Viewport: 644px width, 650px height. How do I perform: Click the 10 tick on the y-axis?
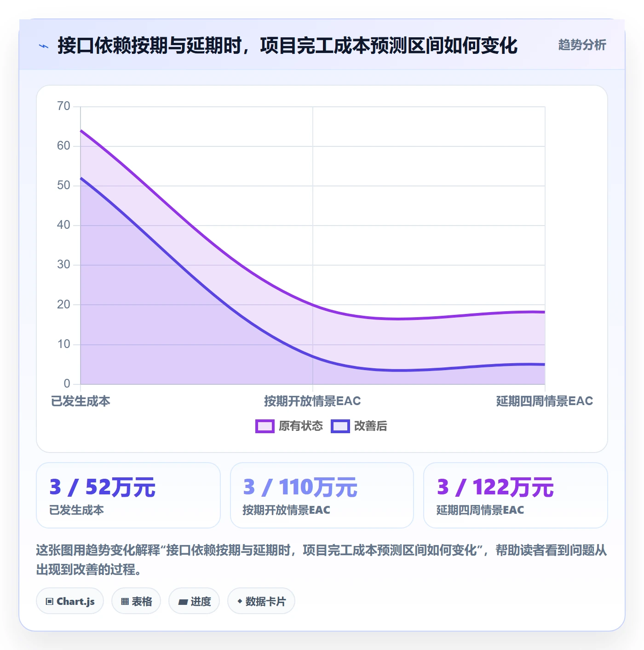click(63, 344)
